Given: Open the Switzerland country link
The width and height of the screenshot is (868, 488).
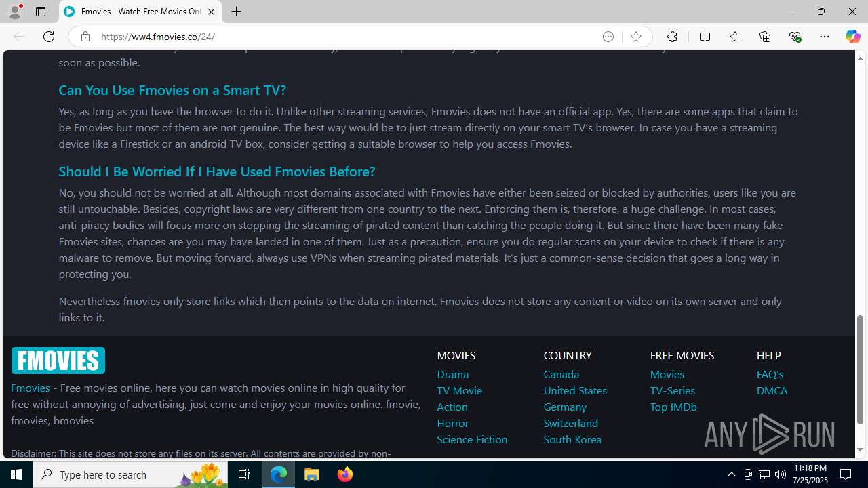Looking at the screenshot, I should coord(571,423).
